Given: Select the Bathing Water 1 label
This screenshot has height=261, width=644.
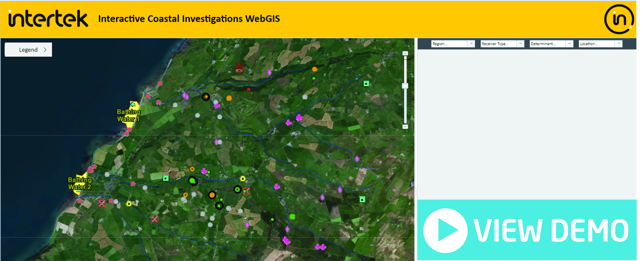Looking at the screenshot, I should (x=129, y=115).
